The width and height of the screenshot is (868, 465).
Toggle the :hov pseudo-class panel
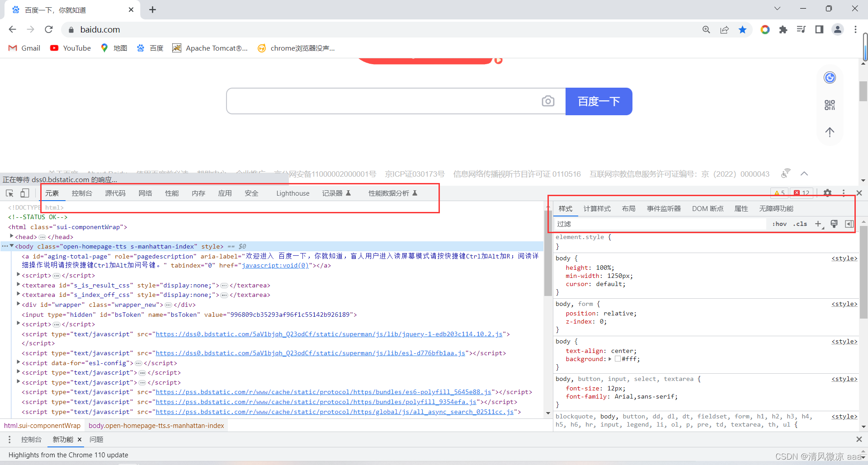pyautogui.click(x=779, y=224)
